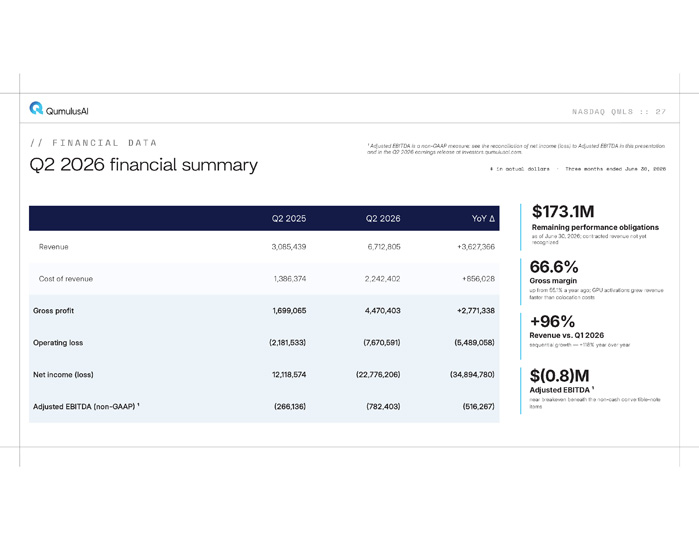Click Operating loss change (5,489,058)
Screen dimensions: 699x540
[x=474, y=343]
